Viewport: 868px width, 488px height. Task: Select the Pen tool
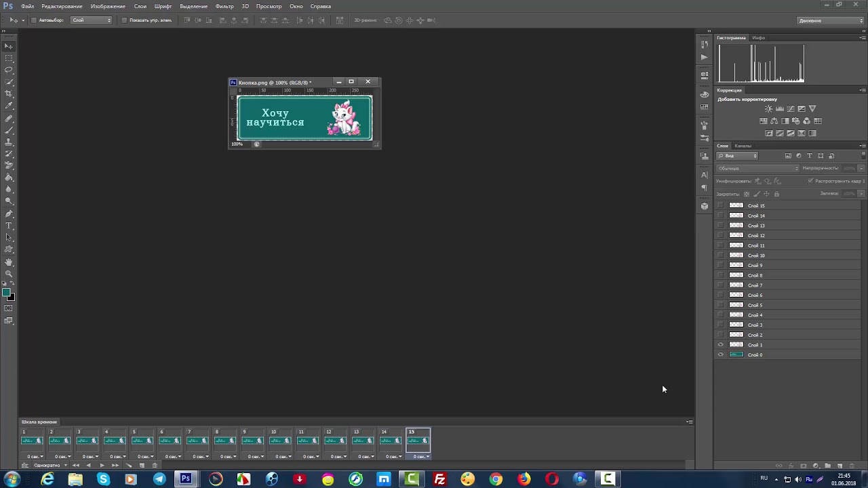point(9,213)
